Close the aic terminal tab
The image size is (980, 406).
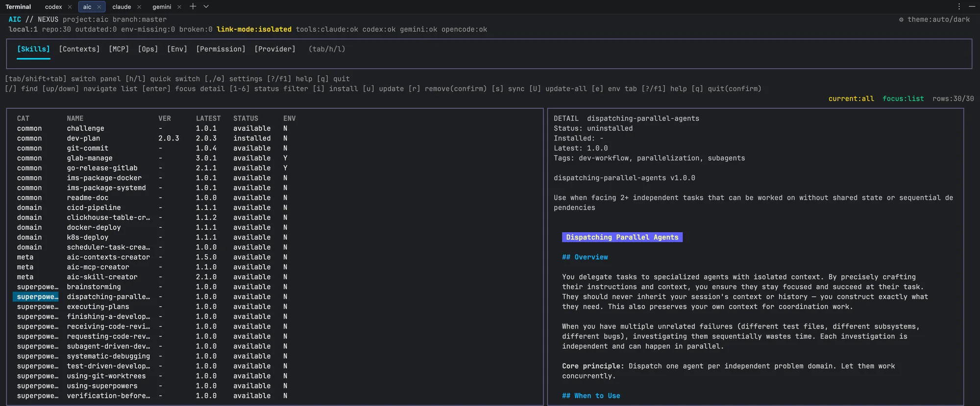[99, 7]
